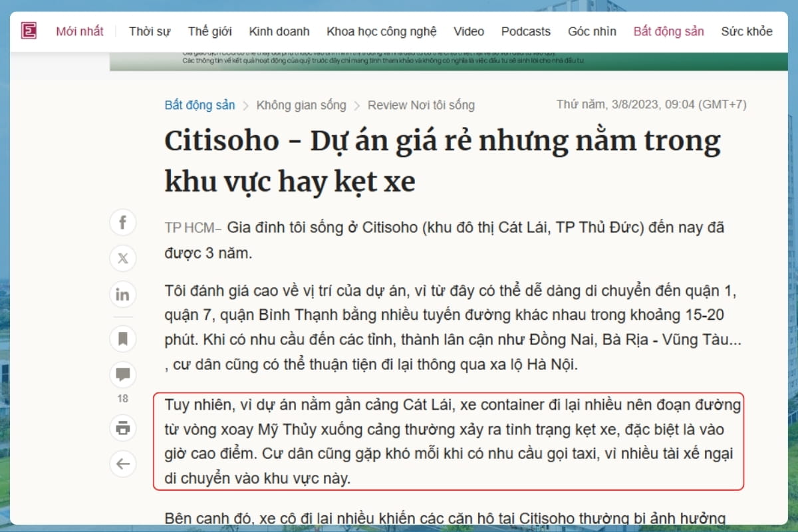
Task: Open the Mới nhất section
Action: 80,31
